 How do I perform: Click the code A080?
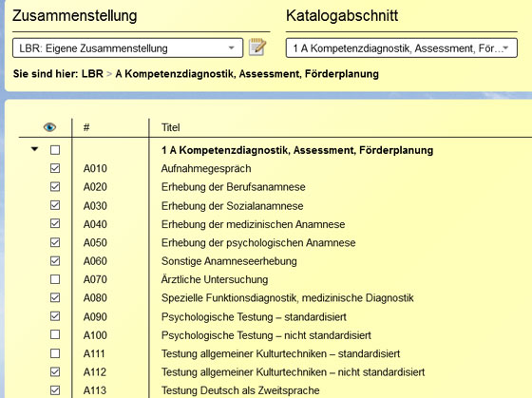[95, 298]
